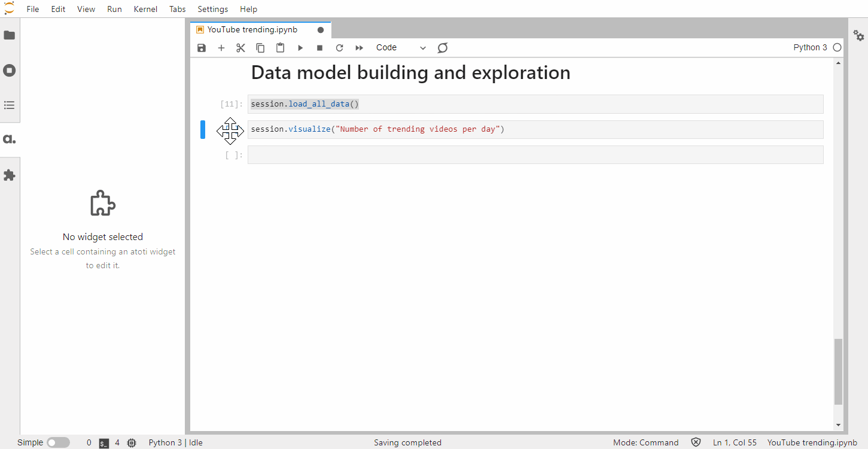Click Saving completed status message

408,443
